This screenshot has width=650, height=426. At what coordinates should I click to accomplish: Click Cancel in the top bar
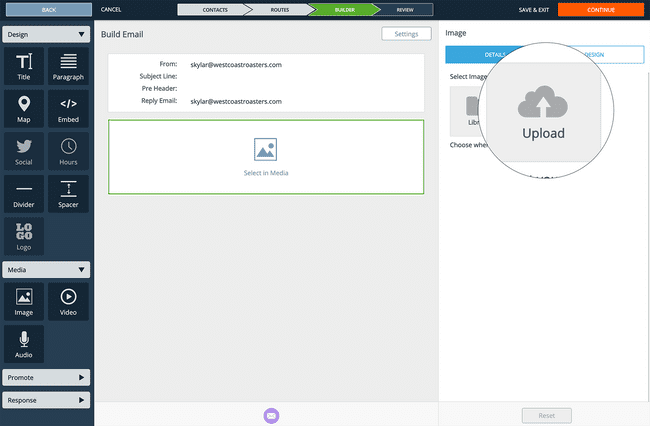click(x=111, y=10)
